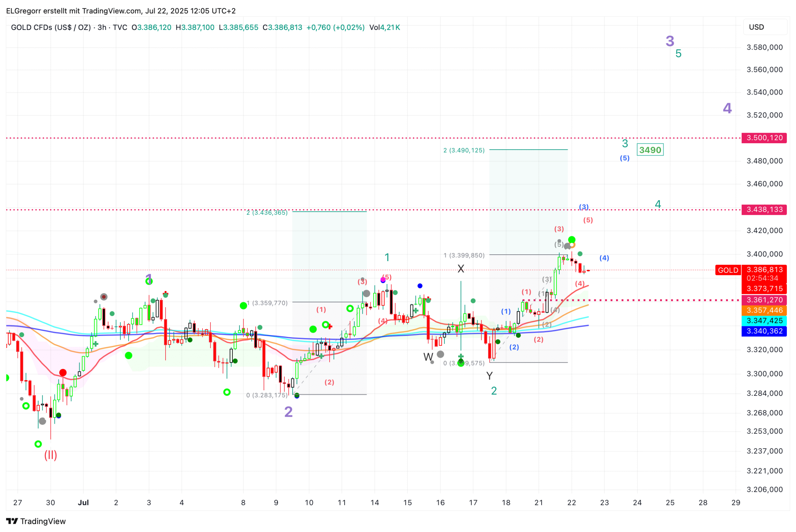Select the red (II) wave label
Image resolution: width=796 pixels, height=532 pixels.
pos(51,455)
